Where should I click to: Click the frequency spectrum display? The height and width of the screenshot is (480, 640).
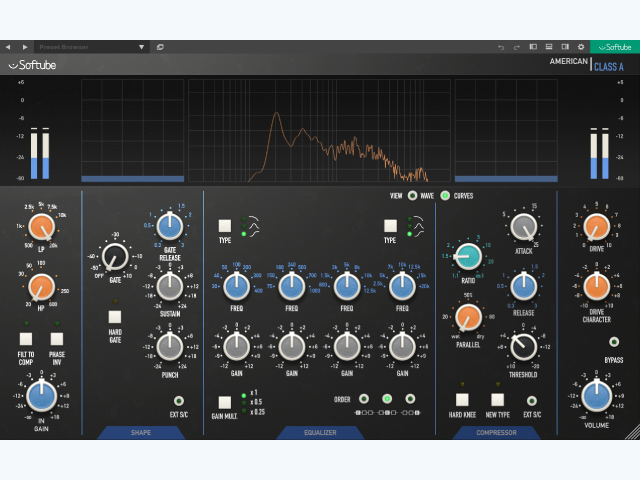tap(319, 130)
